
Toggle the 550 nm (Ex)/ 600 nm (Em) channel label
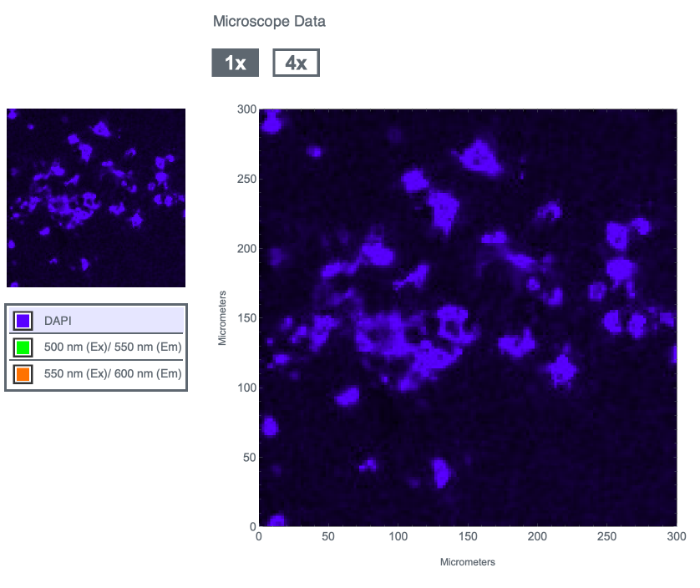112,374
